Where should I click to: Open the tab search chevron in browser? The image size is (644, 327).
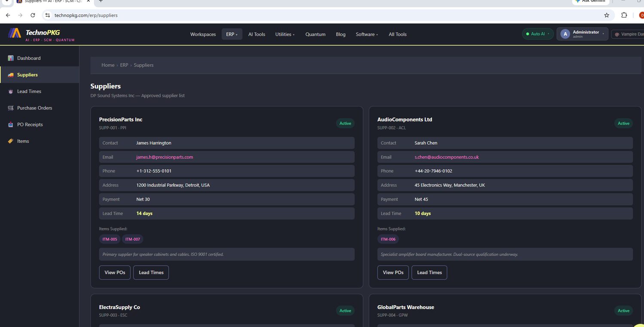[7, 1]
